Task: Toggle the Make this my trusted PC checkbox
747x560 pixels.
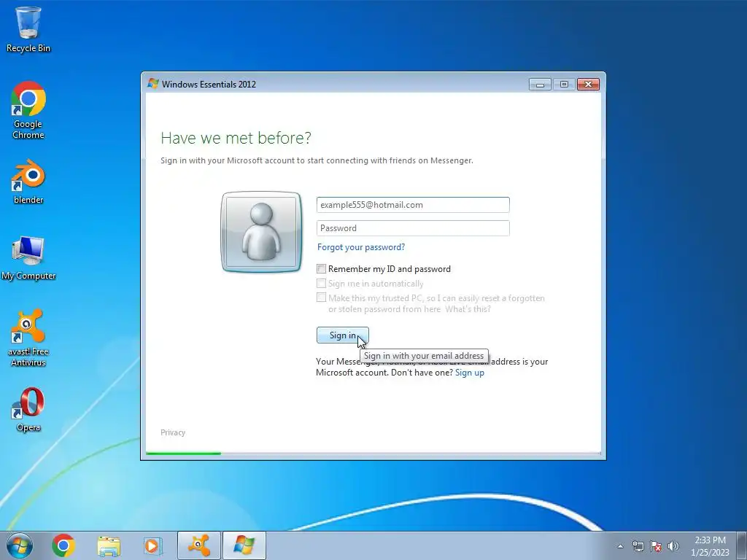Action: [x=322, y=297]
